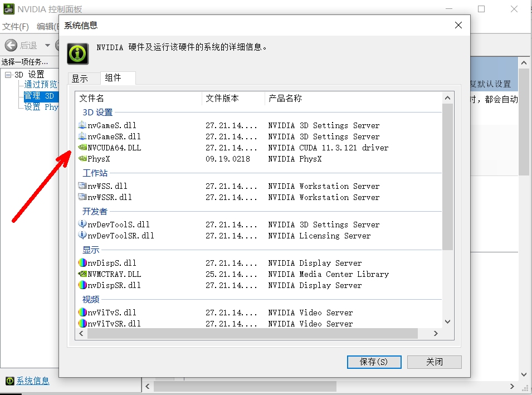Click NVIDIA Licensing Server product name
Screen dimensions: 532x395
coord(319,236)
